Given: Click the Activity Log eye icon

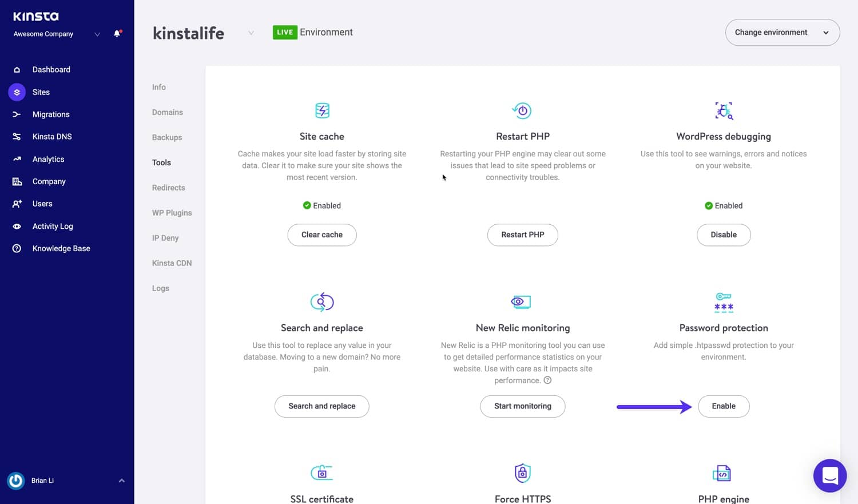Looking at the screenshot, I should coord(17,227).
